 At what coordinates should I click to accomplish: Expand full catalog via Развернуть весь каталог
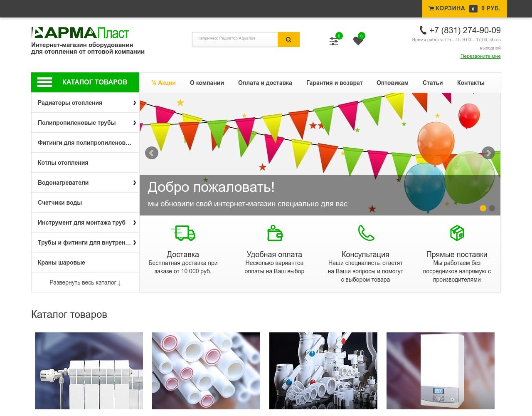[85, 282]
